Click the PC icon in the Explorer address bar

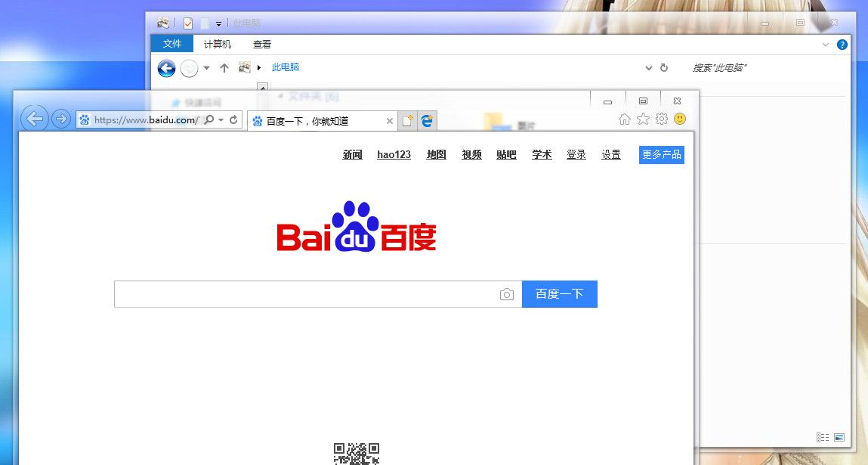(245, 67)
